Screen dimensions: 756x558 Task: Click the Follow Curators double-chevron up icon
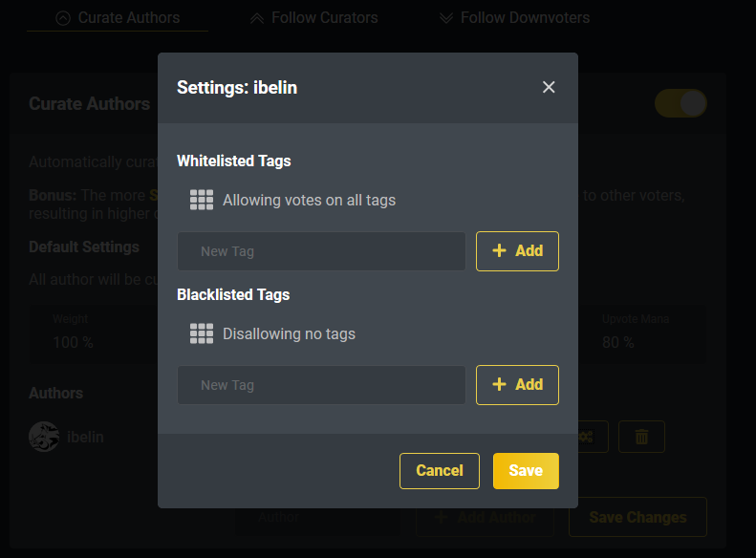[x=256, y=18]
